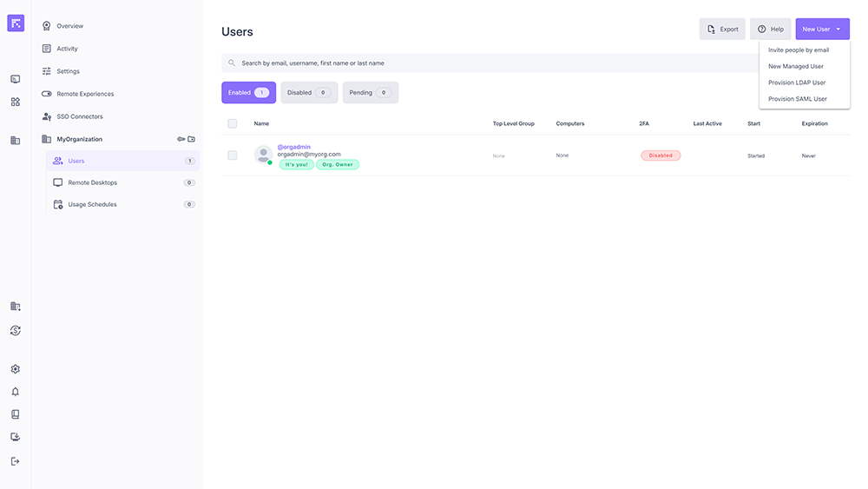Screen dimensions: 868x489
Task: Open the four-squares apps icon in left rail
Action: pyautogui.click(x=15, y=102)
